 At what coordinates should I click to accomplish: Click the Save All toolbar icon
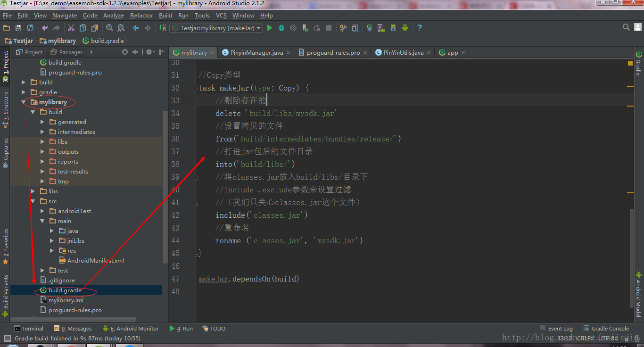pos(18,28)
